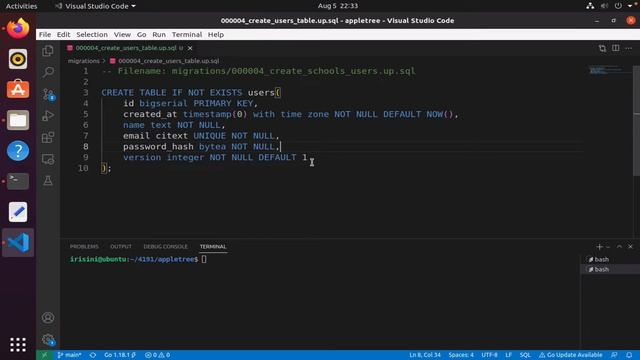Open the Run menu
Viewport: 640px width, 360px height.
[x=159, y=34]
